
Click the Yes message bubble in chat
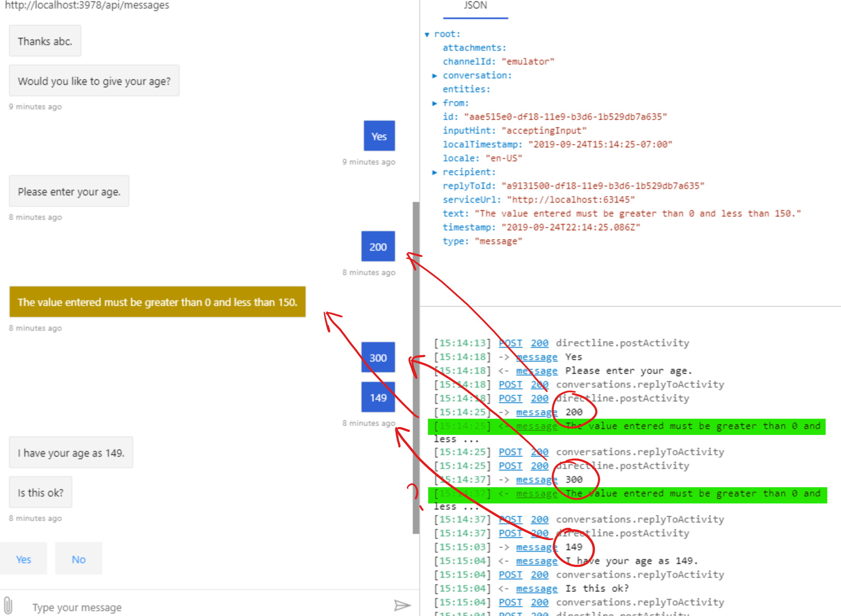click(x=379, y=136)
